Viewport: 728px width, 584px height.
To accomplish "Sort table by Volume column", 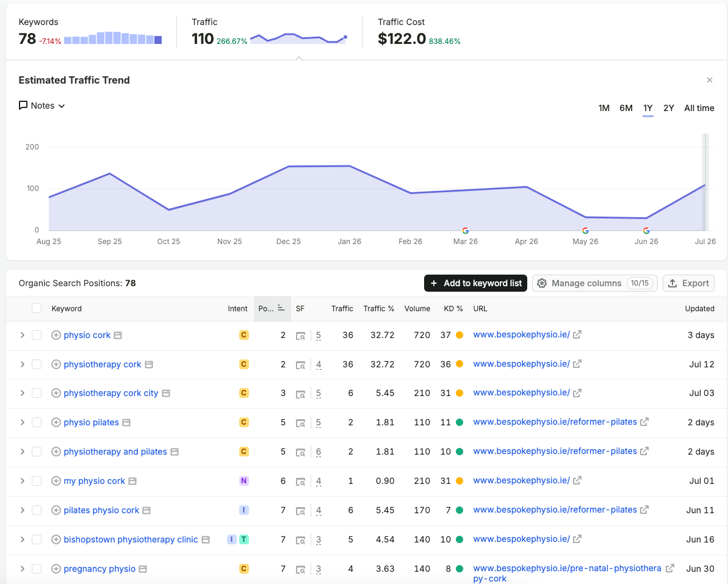I will coord(417,309).
